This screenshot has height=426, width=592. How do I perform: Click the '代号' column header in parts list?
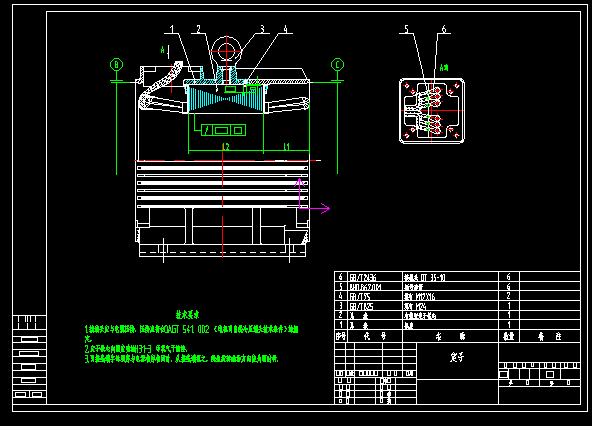(375, 336)
